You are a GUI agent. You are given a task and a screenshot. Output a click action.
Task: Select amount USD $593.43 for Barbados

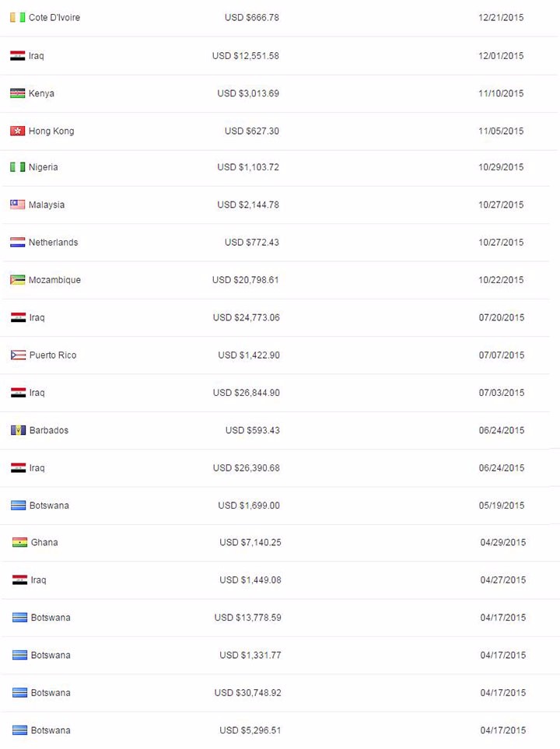(x=252, y=430)
